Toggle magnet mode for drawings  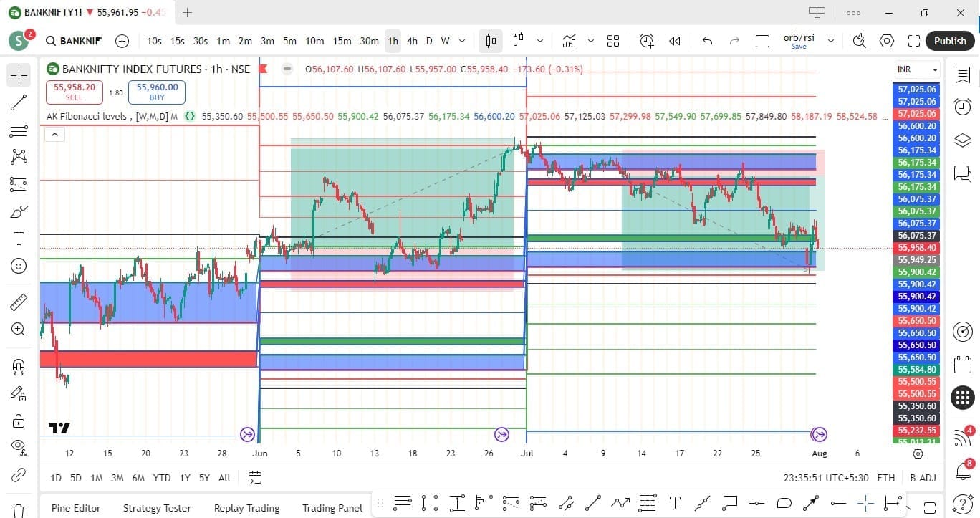(x=19, y=366)
